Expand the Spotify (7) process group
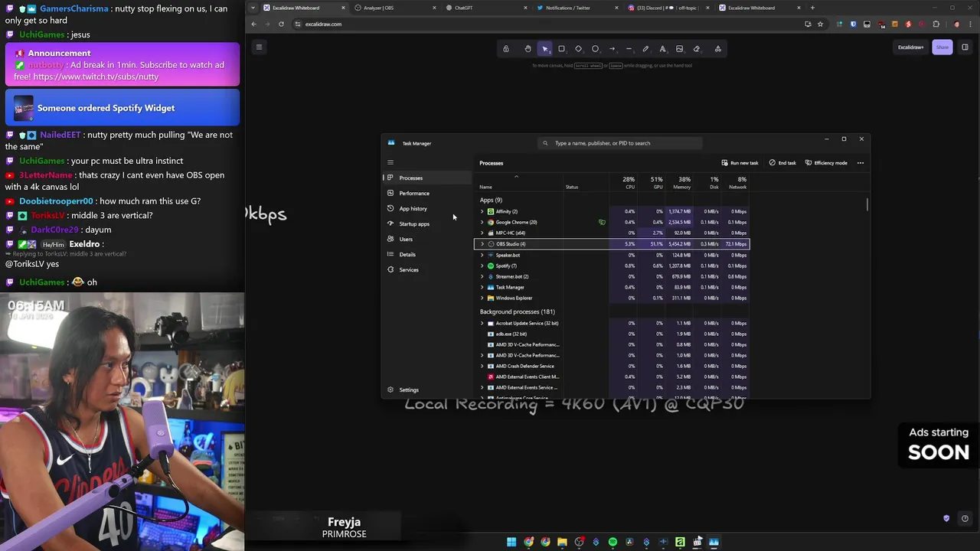Screen dimensions: 980x551 pos(482,266)
